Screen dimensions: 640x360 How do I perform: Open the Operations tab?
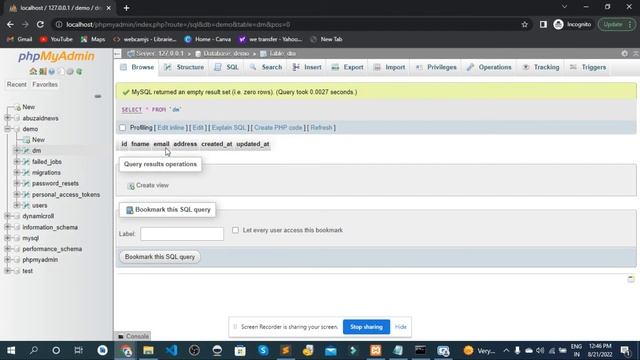pyautogui.click(x=489, y=67)
